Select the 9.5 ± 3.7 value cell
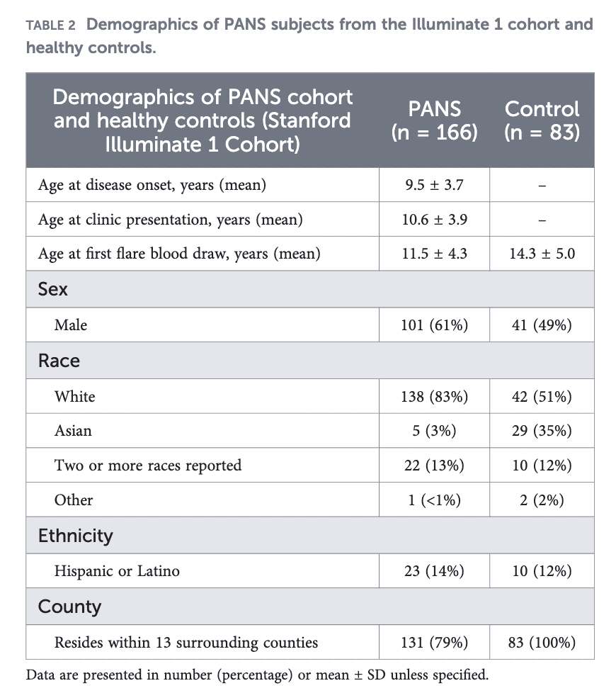This screenshot has height=693, width=616. click(x=434, y=185)
